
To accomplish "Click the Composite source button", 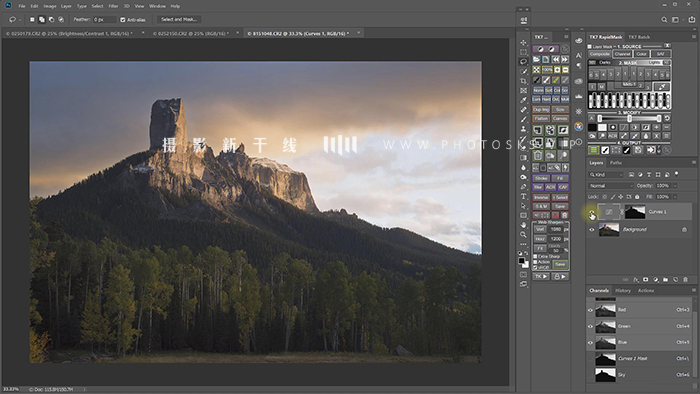I will [x=600, y=54].
